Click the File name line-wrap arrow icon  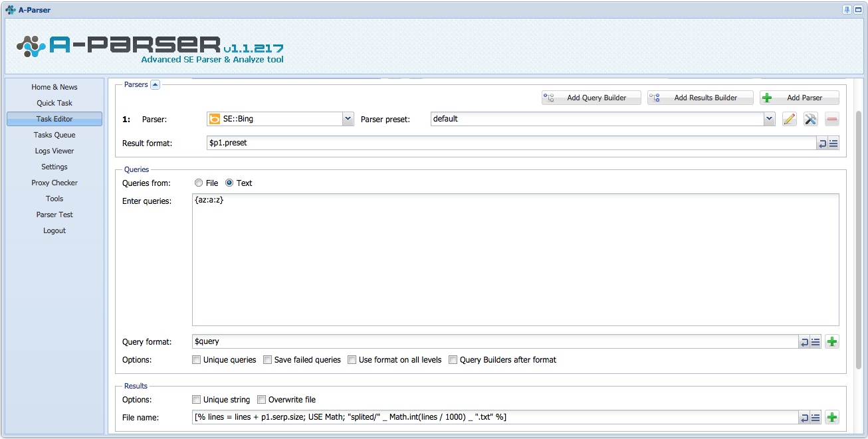[x=804, y=418]
